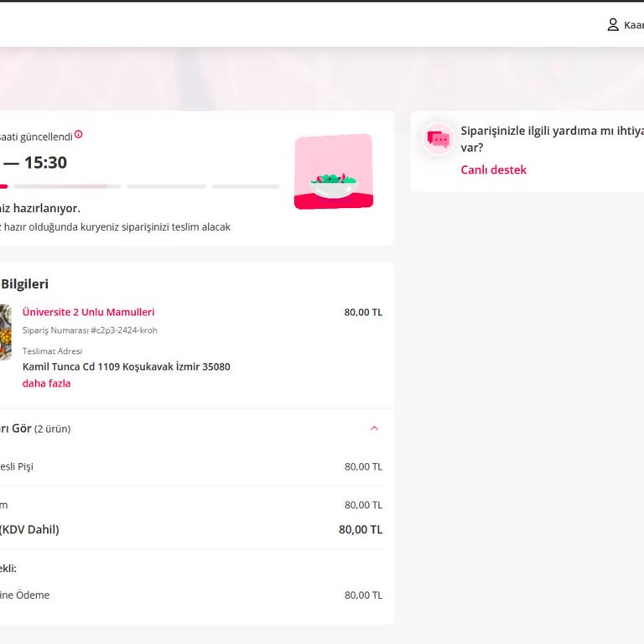Click the 15:30 delivery time text
Viewport: 644px width, 644px height.
tap(45, 163)
